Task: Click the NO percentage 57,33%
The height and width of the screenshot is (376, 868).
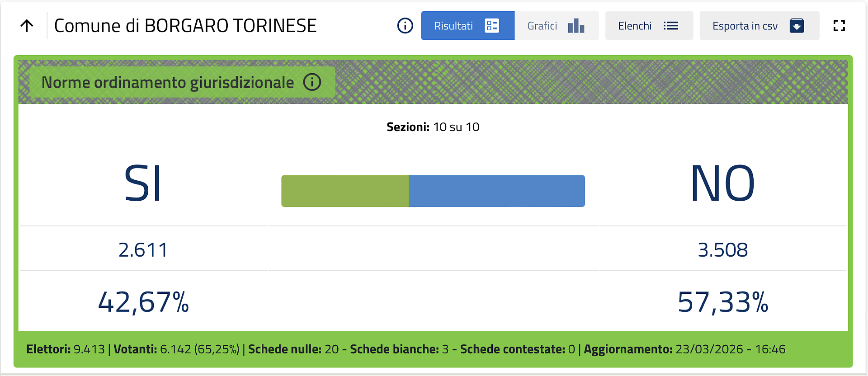Action: click(722, 302)
